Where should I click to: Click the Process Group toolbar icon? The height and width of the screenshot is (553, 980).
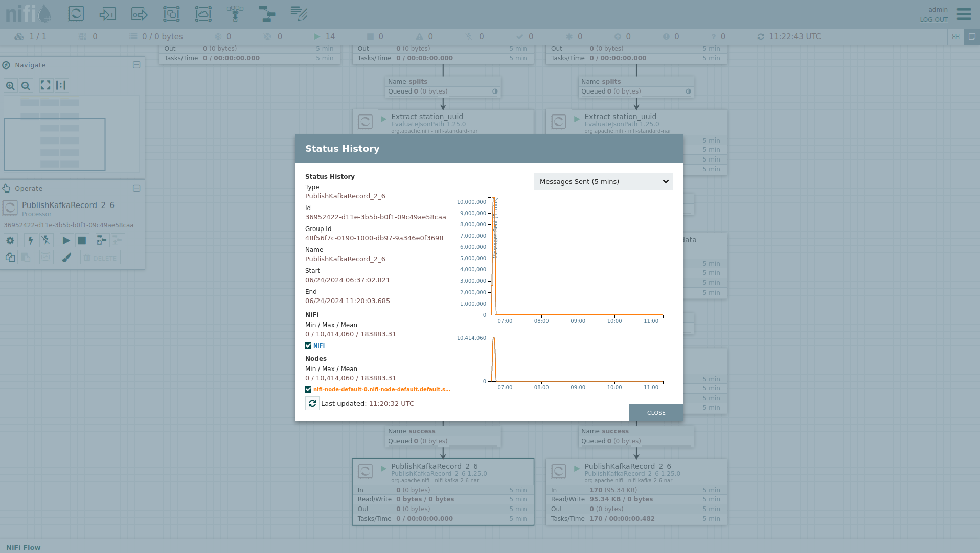coord(171,14)
